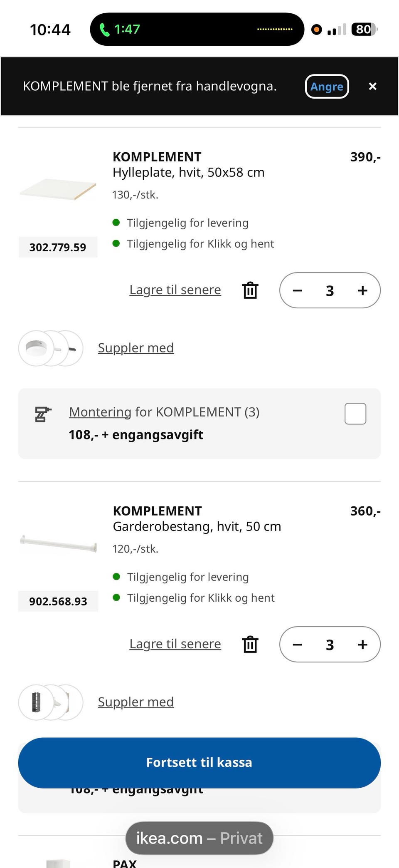Decrease Hylleplate quantity with minus icon
This screenshot has height=868, width=399.
(298, 290)
